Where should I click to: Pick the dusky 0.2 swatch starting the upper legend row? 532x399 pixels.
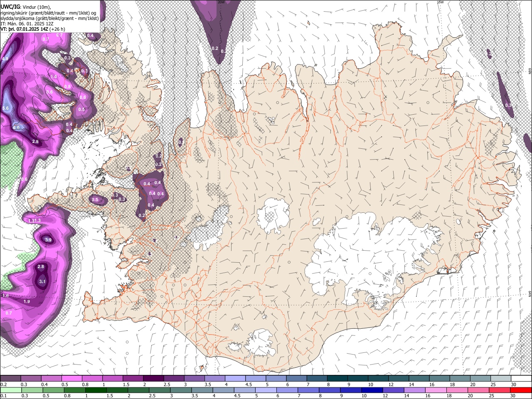point(10,379)
